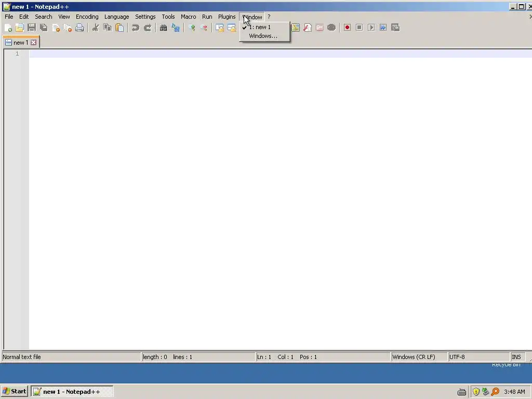The width and height of the screenshot is (532, 399).
Task: Click the Copy toolbar icon
Action: [x=108, y=28]
